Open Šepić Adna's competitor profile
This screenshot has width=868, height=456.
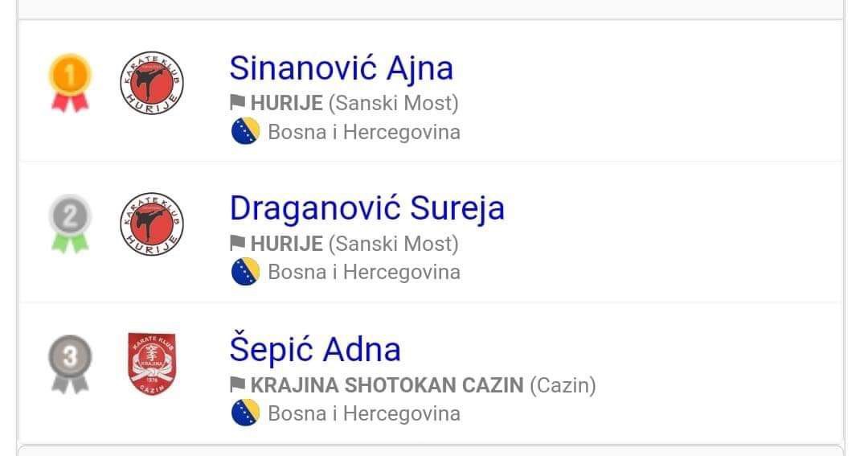click(x=314, y=350)
